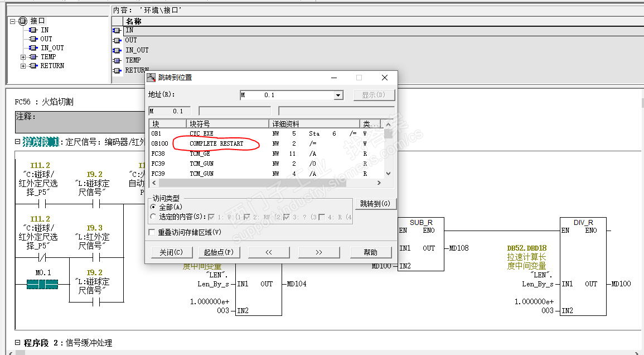
Task: Click the 帮助 help button
Action: (x=370, y=252)
